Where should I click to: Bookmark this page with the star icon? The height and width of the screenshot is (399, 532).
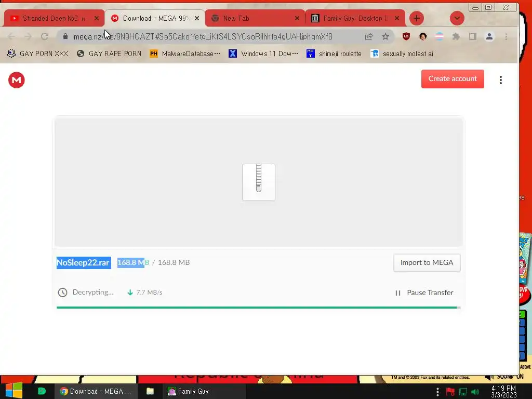[x=385, y=37]
